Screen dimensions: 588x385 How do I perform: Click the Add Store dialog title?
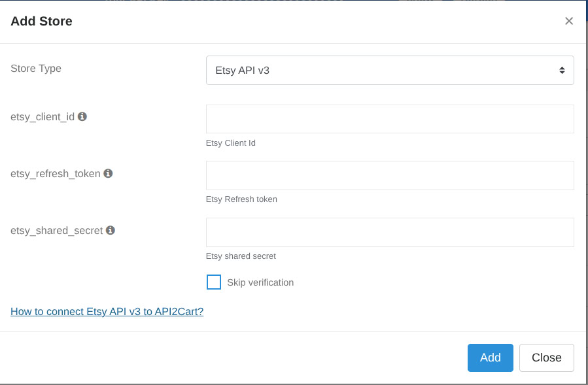pyautogui.click(x=41, y=21)
